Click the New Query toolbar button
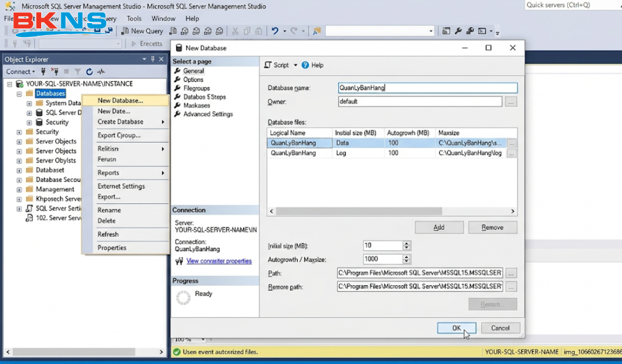This screenshot has height=364, width=622. coord(142,31)
